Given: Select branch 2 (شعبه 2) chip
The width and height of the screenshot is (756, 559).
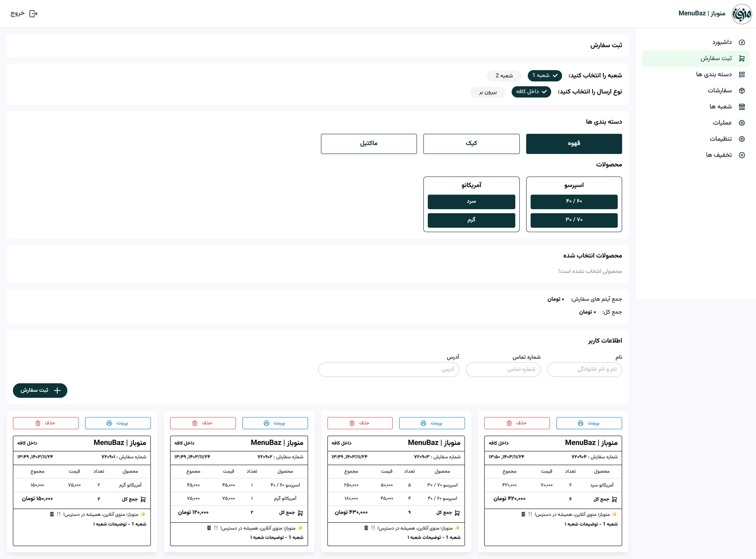Looking at the screenshot, I should click(504, 75).
